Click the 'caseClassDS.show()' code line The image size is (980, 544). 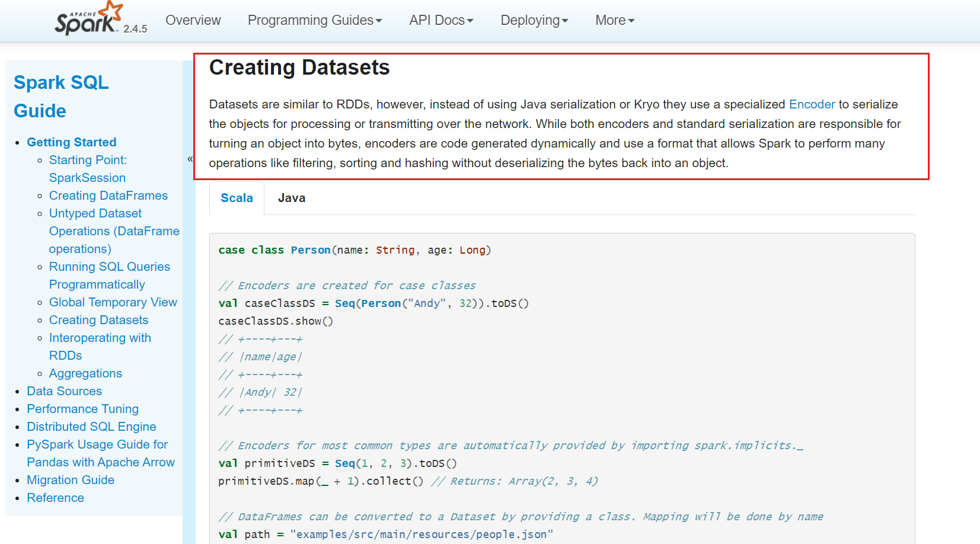click(x=276, y=321)
